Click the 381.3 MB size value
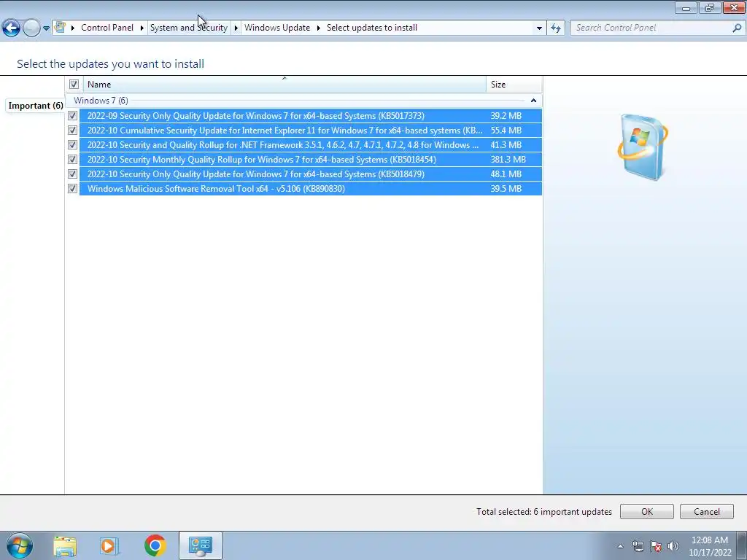747x560 pixels. 508,160
